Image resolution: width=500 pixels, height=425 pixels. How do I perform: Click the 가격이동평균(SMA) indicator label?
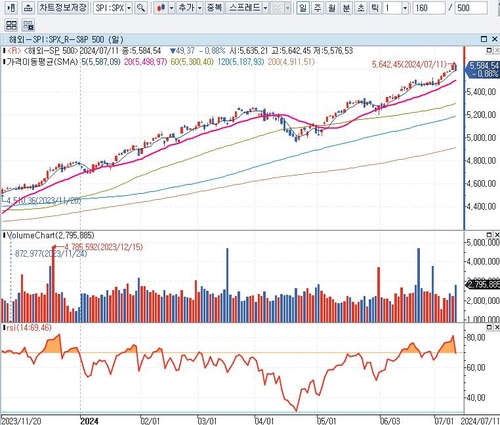pyautogui.click(x=42, y=62)
